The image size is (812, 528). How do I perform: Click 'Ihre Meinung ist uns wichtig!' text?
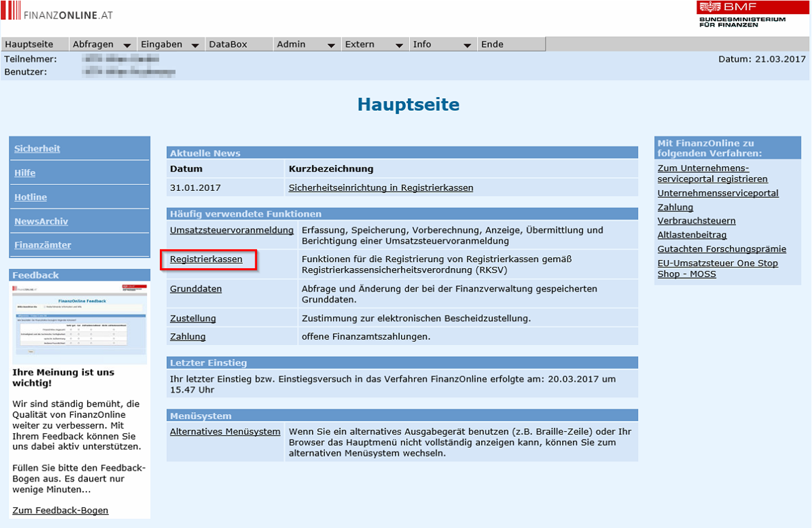63,378
